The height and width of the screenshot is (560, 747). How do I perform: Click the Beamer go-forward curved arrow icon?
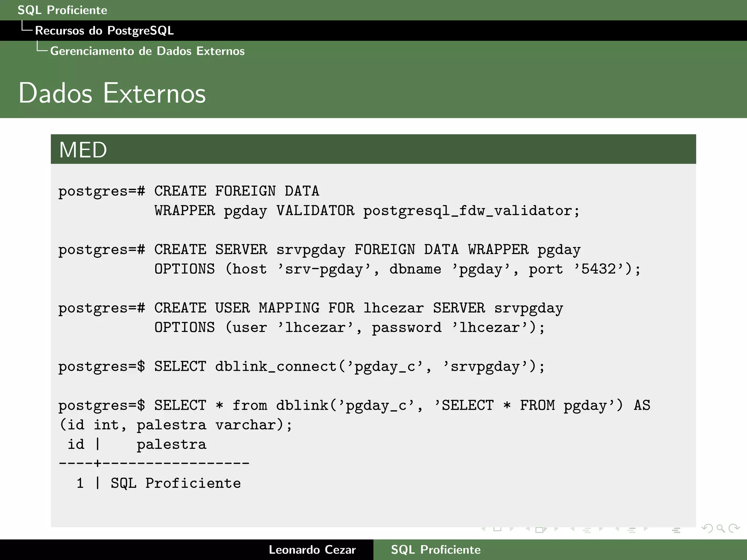pyautogui.click(x=734, y=528)
